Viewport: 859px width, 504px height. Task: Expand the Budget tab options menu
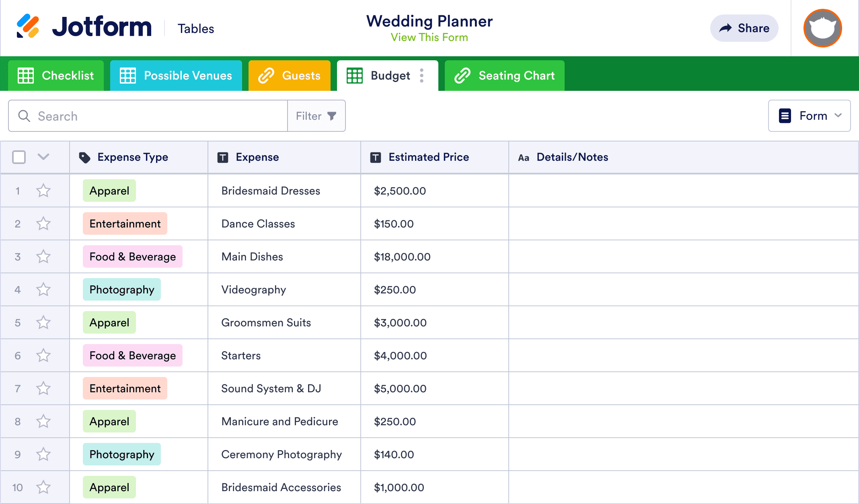pyautogui.click(x=422, y=76)
